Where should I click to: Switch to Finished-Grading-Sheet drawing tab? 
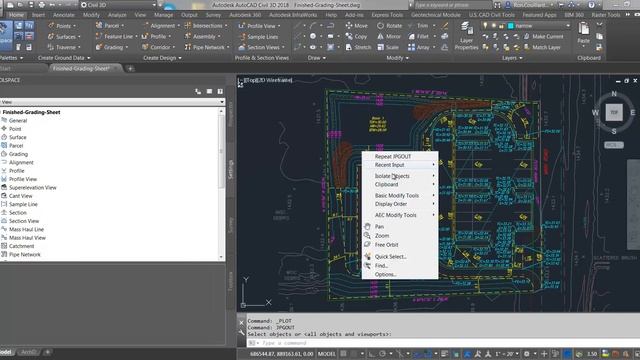(84, 68)
